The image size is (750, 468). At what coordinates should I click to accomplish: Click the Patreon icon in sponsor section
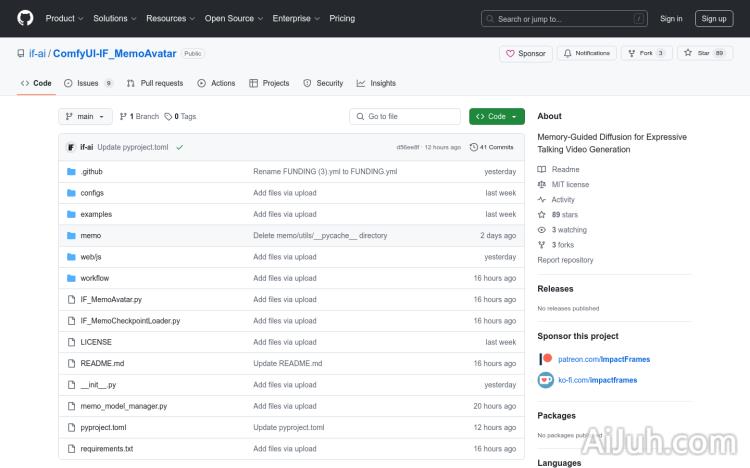tap(545, 359)
